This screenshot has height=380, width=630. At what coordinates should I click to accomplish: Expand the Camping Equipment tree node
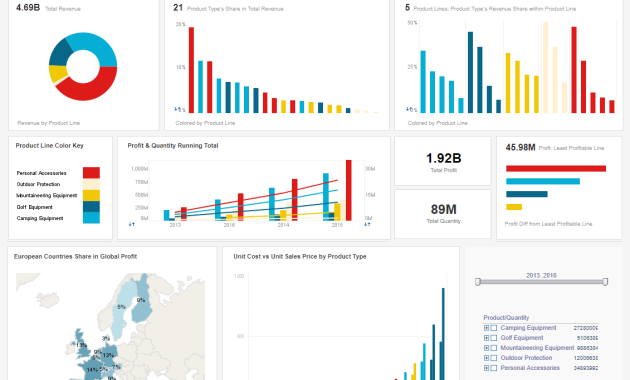tap(486, 328)
